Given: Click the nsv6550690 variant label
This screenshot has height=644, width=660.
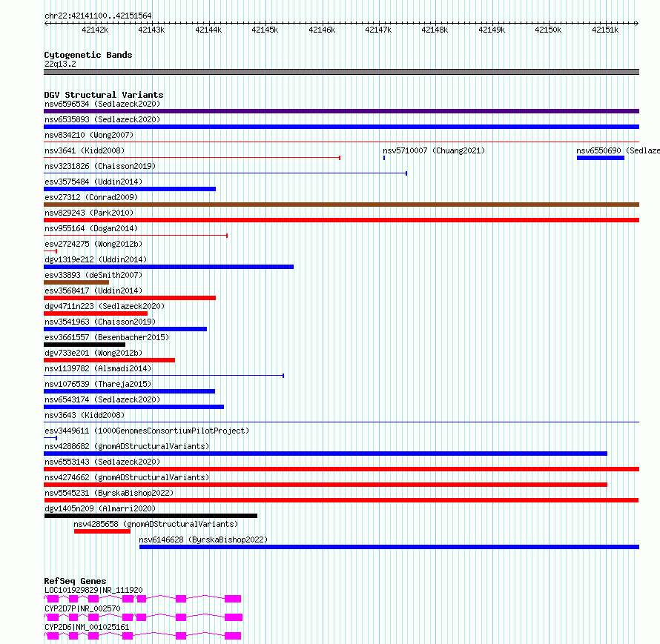Looking at the screenshot, I should click(x=618, y=150).
